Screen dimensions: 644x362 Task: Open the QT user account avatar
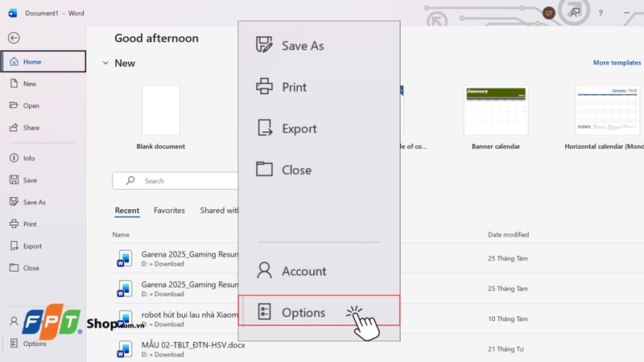tap(549, 13)
